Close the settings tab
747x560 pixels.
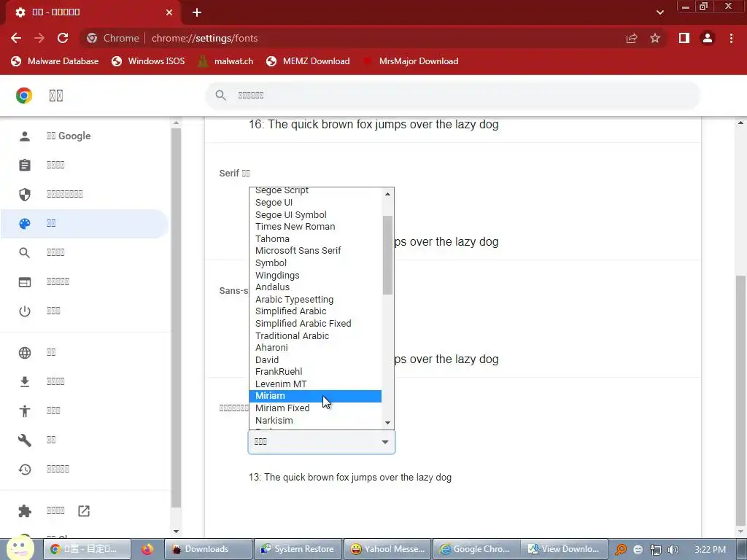pyautogui.click(x=169, y=12)
